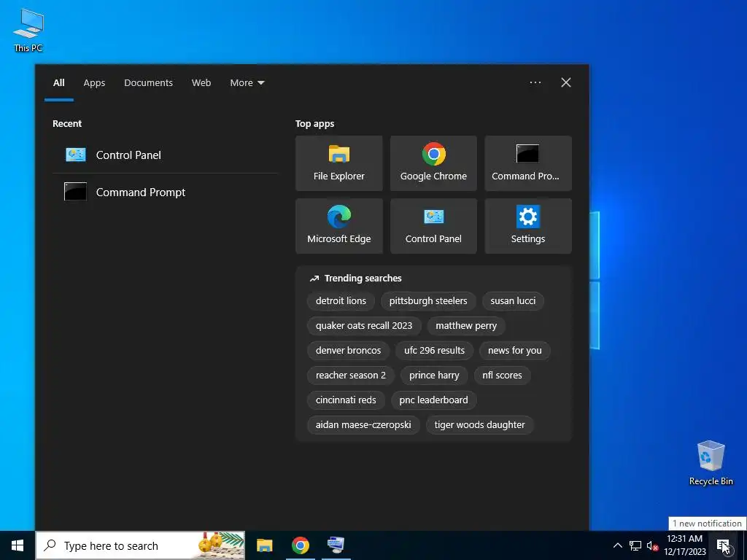Image resolution: width=747 pixels, height=560 pixels.
Task: Launch Microsoft Edge from Top apps
Action: (x=338, y=226)
